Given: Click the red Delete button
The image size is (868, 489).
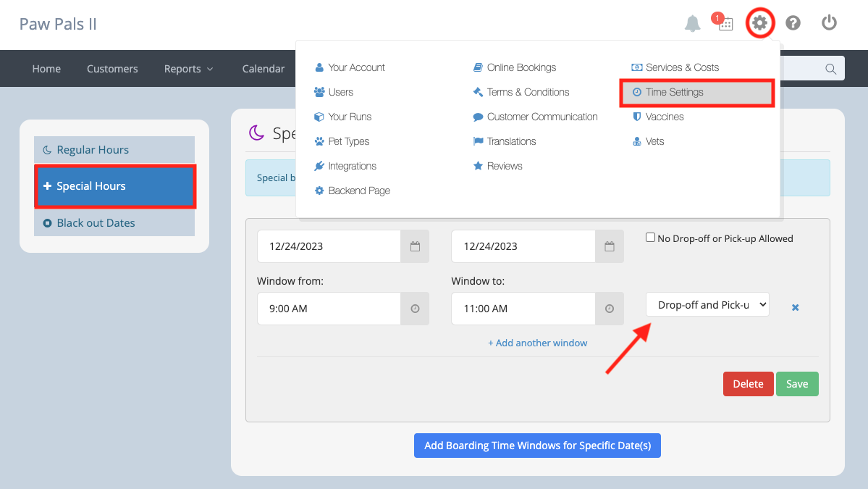Looking at the screenshot, I should coord(748,384).
